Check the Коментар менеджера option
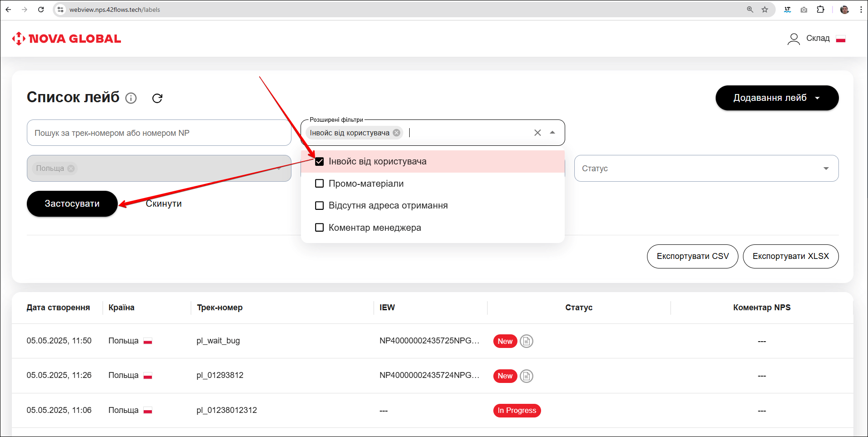Screen dimensions: 868x437 [x=320, y=228]
